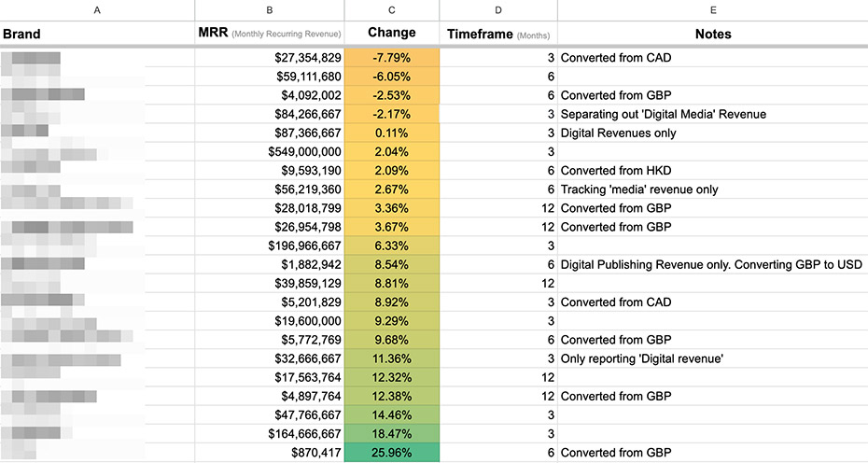Select the 'Digital Publishing Revenue only' note
This screenshot has height=463, width=868.
pos(711,265)
